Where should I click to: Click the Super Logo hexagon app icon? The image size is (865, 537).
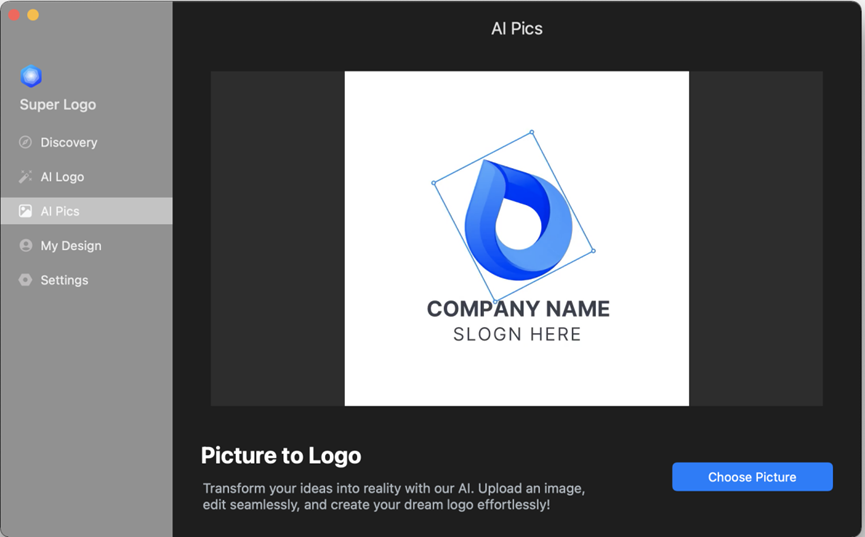31,76
